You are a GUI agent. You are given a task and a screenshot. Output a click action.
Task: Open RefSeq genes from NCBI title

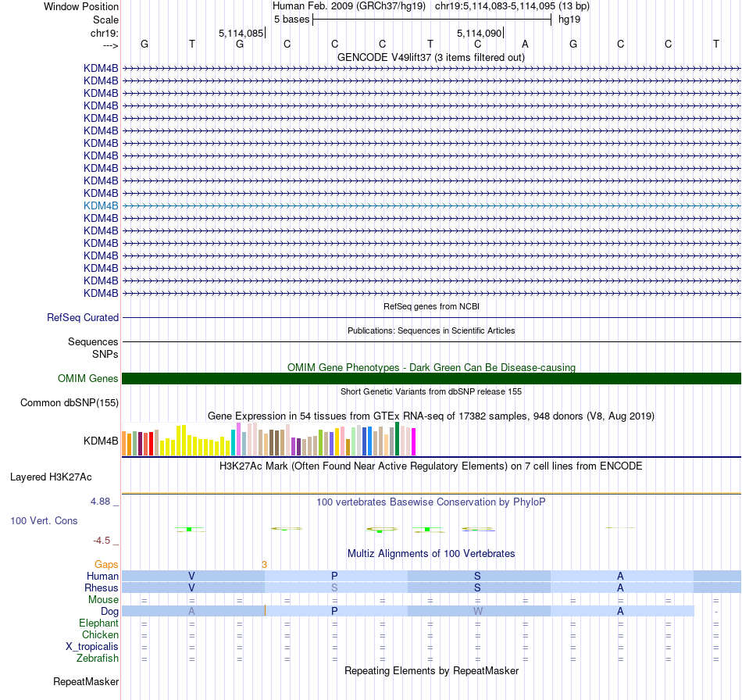[x=431, y=306]
